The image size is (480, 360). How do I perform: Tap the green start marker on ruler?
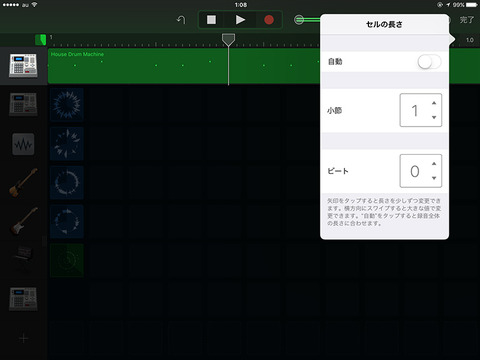pos(41,40)
